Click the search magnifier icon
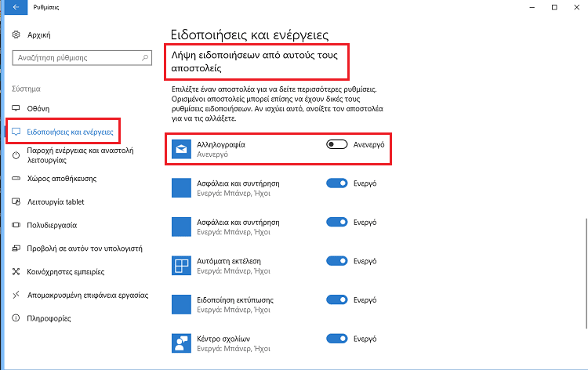Screen dimensions: 588x370 [145, 58]
